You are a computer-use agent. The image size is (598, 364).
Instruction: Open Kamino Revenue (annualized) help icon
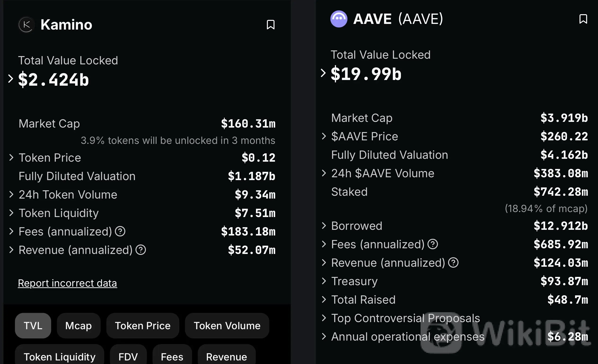point(141,250)
